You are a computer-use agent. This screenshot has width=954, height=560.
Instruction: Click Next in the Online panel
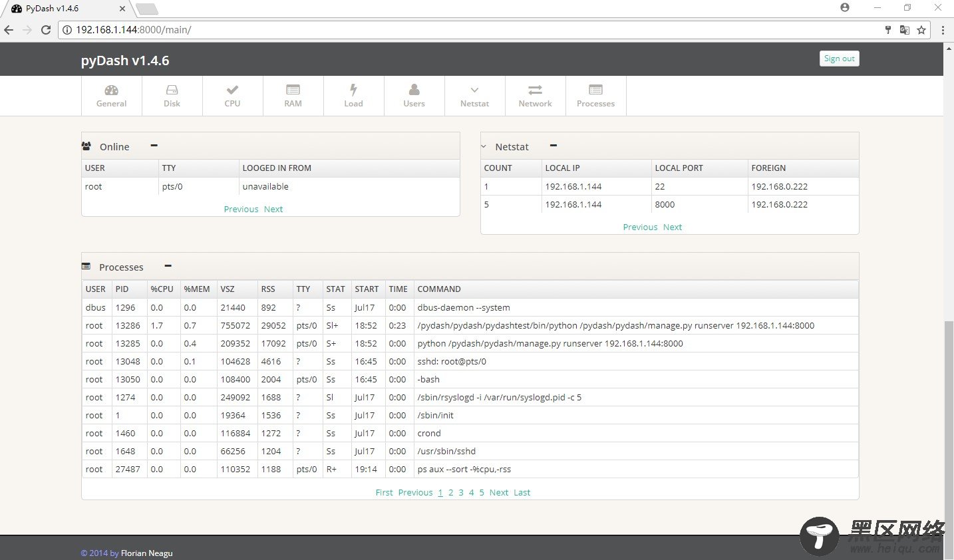(273, 209)
